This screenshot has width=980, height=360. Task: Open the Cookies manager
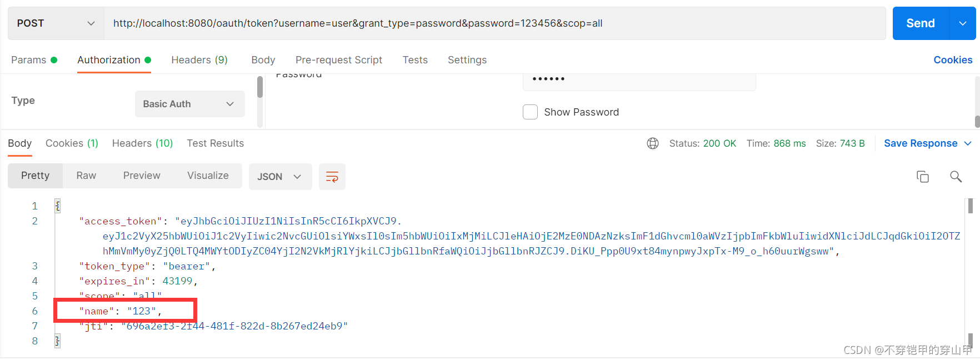[953, 59]
